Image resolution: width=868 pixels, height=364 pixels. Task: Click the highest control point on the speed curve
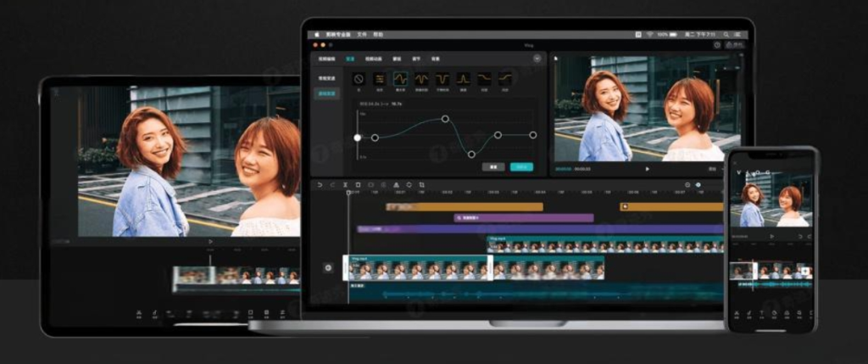[445, 119]
